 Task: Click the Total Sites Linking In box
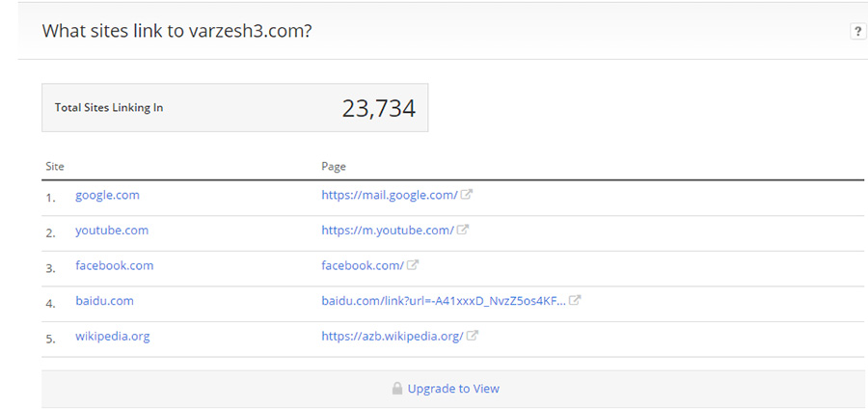point(234,107)
